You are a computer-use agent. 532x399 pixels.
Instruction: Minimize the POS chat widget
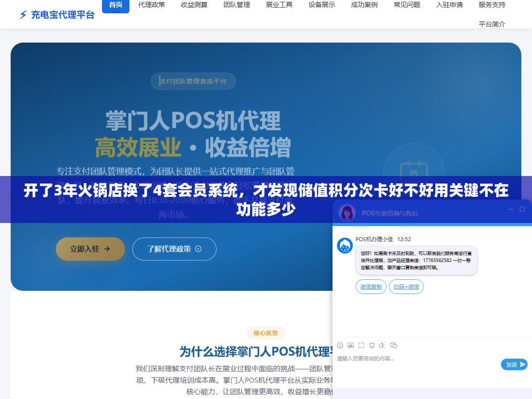511,209
